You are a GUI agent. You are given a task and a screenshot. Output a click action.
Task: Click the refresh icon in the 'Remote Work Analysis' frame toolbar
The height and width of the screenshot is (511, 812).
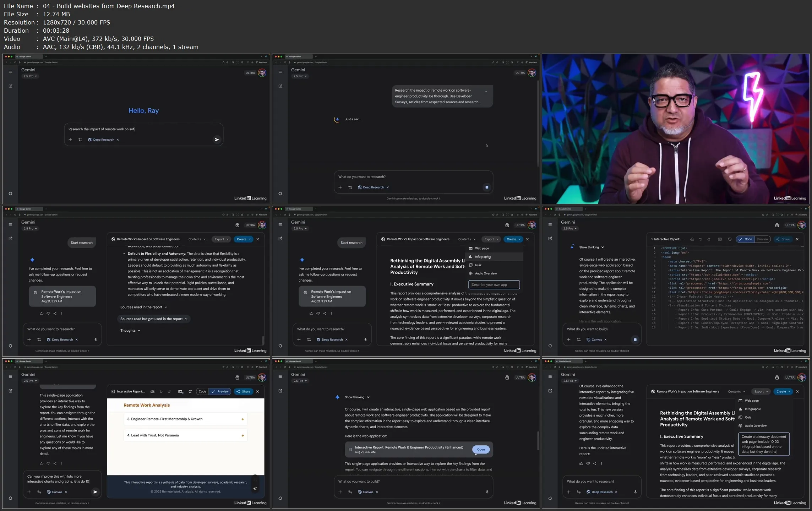190,391
